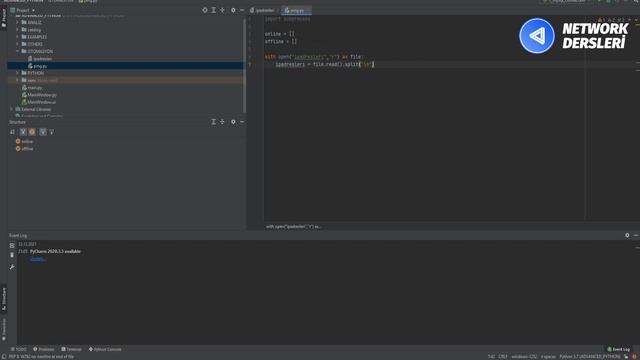Image resolution: width=640 pixels, height=360 pixels.
Task: Open the Problems tool window tab
Action: pyautogui.click(x=44, y=349)
